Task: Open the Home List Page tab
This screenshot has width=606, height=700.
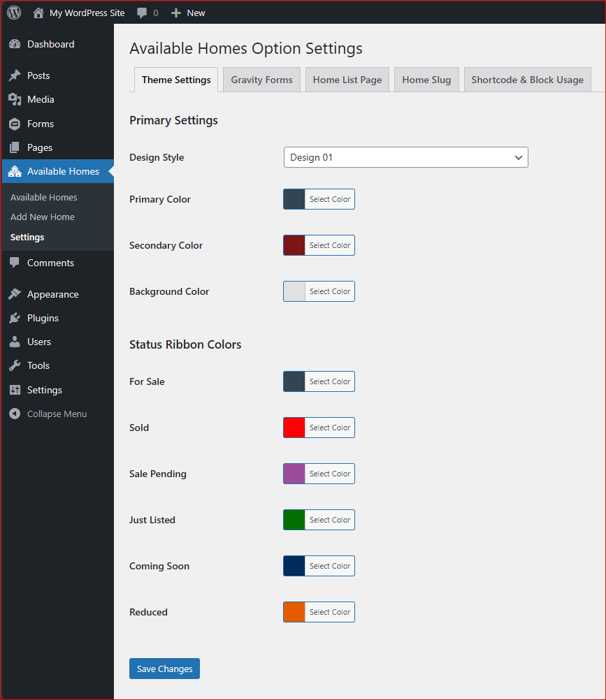Action: [347, 80]
